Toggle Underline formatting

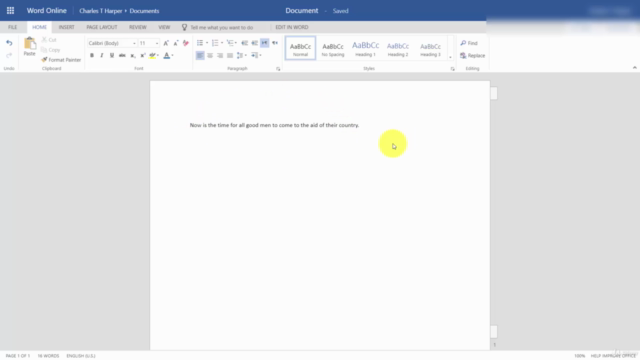click(x=112, y=56)
